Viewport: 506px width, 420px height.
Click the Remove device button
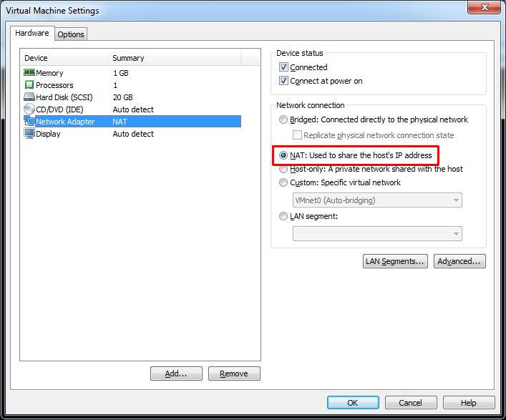[x=234, y=373]
